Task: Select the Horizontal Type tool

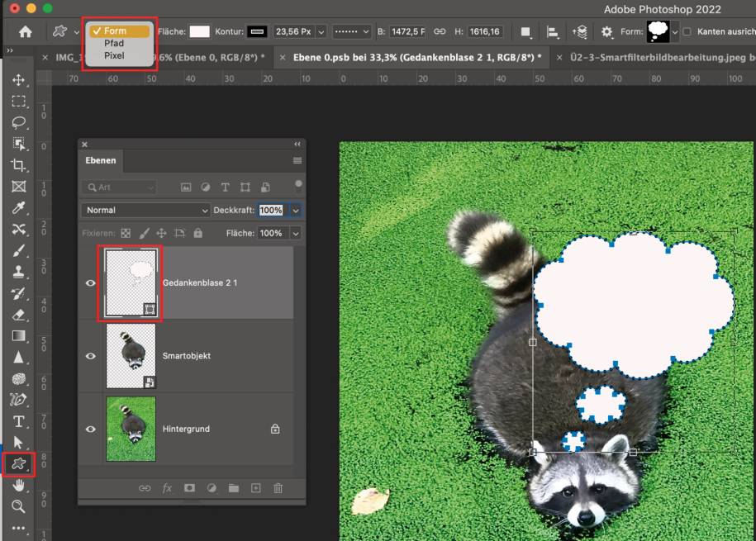Action: (x=18, y=421)
